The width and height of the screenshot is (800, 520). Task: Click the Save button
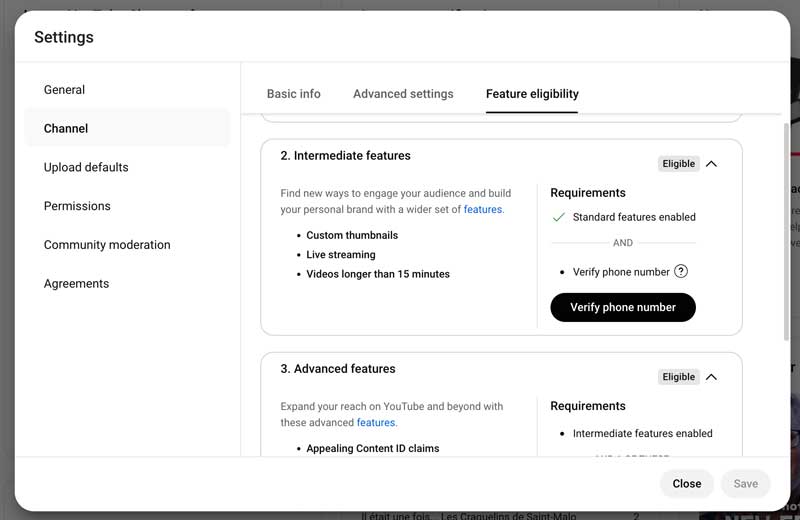click(745, 484)
